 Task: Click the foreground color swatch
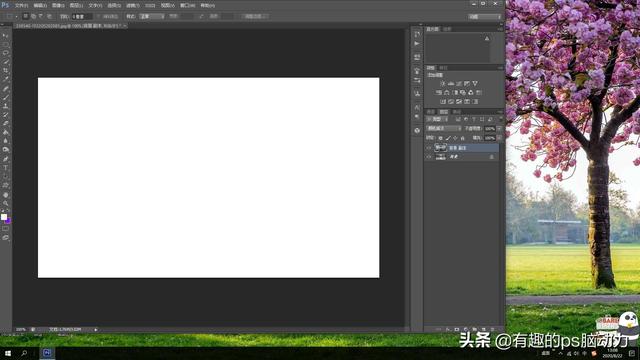click(x=4, y=217)
